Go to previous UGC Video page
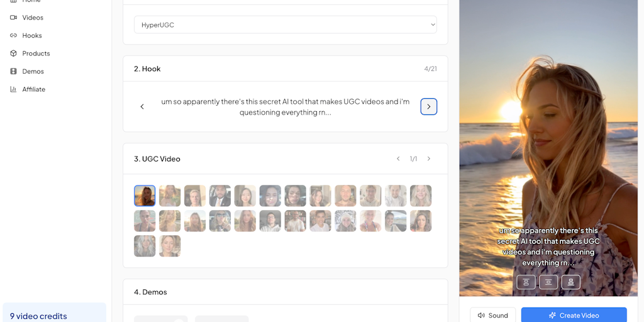 point(398,159)
